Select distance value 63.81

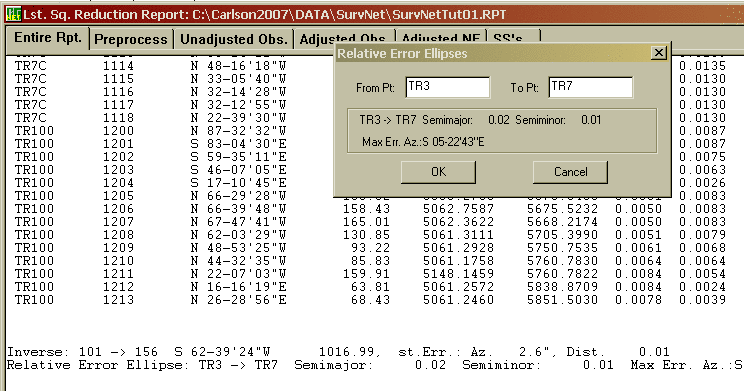point(371,287)
